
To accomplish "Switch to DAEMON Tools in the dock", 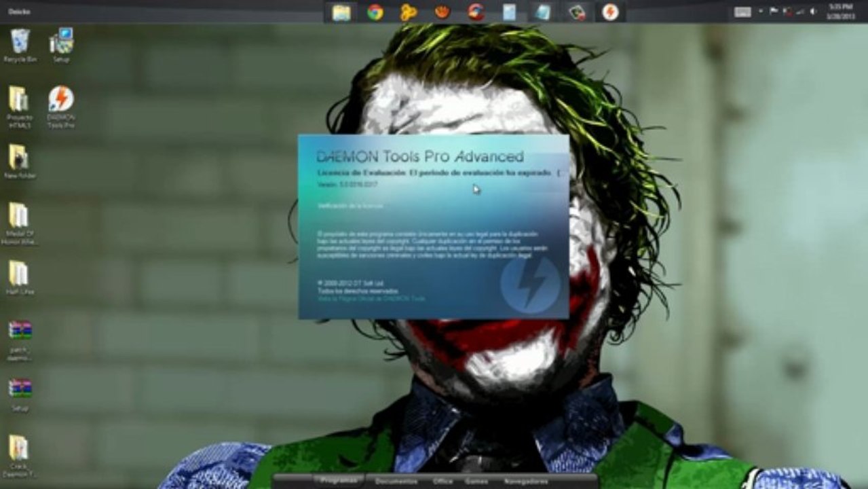I will (610, 12).
